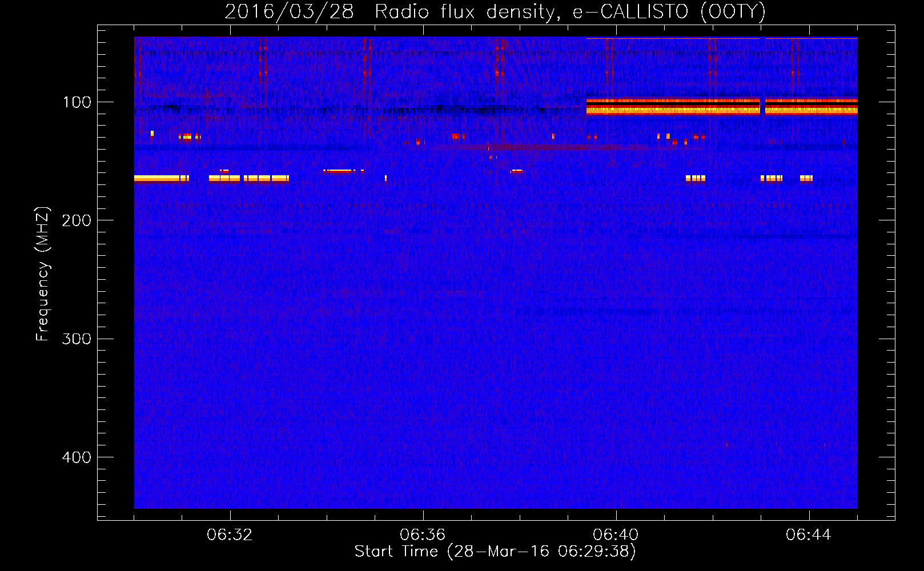Click the 400 MHz frequency tick label
This screenshot has height=571, width=924.
[76, 457]
